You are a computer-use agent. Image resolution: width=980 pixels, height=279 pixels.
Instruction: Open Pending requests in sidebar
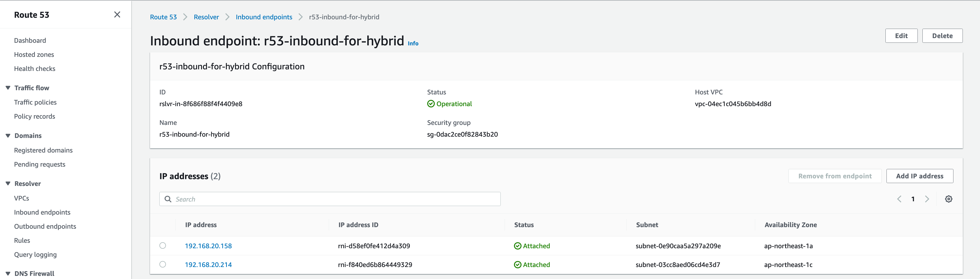pyautogui.click(x=40, y=165)
